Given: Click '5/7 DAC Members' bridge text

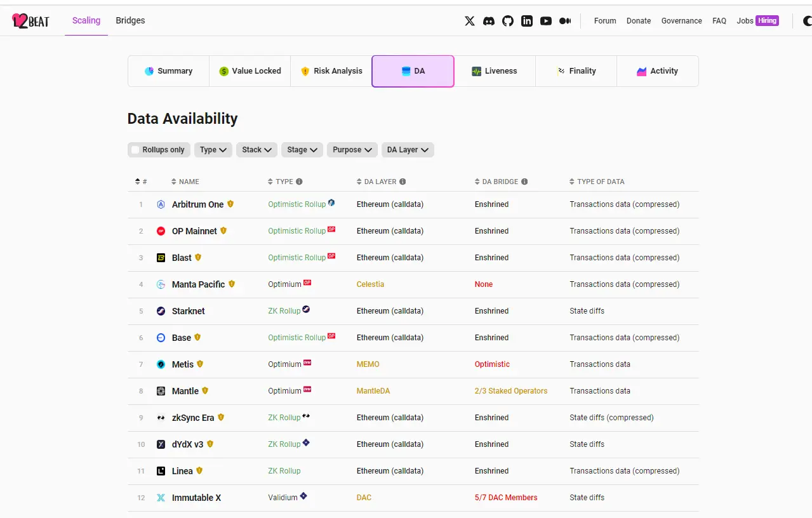Looking at the screenshot, I should point(506,498).
